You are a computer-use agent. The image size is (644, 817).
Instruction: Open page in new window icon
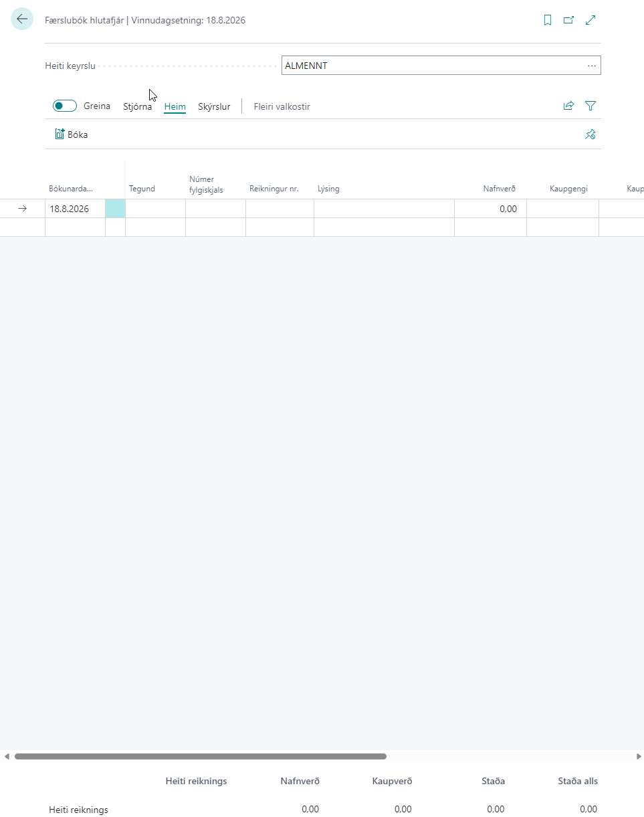click(568, 20)
